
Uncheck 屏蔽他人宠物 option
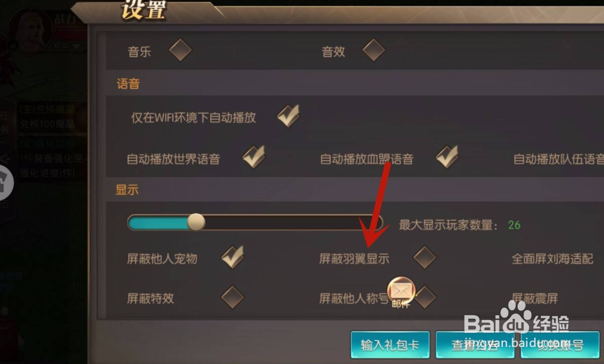(x=233, y=257)
